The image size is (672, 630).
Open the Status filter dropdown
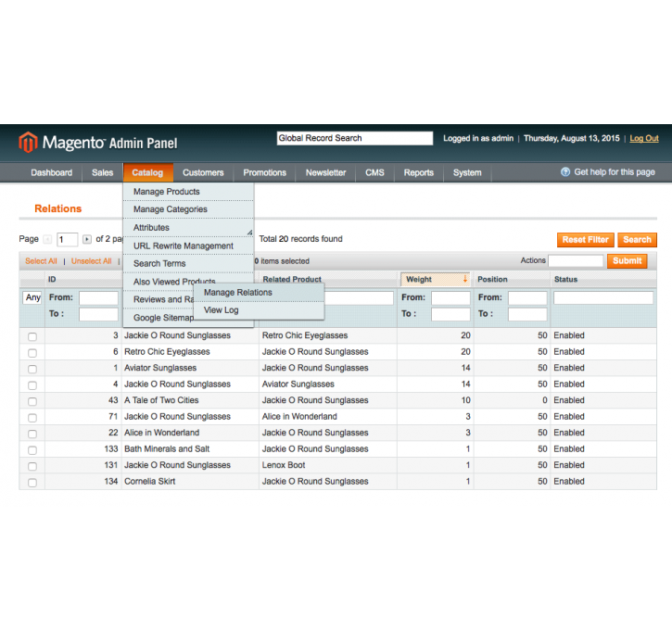click(603, 297)
